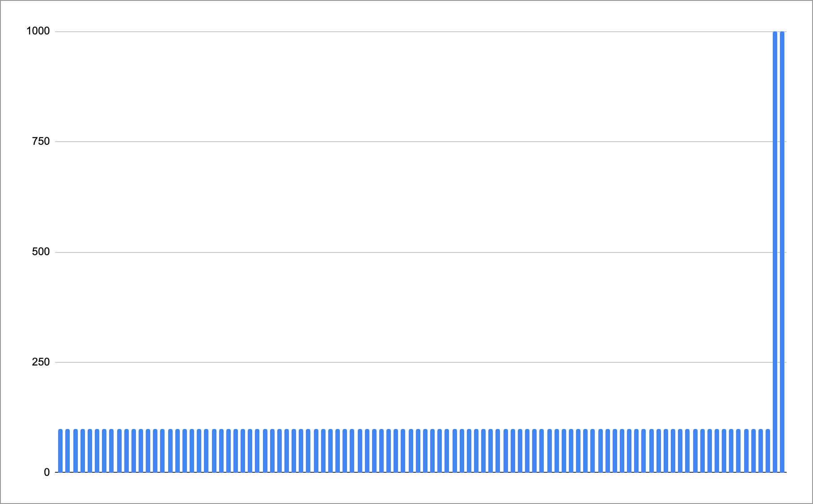The image size is (813, 504).
Task: Click the top gridline at 1000
Action: click(x=402, y=32)
